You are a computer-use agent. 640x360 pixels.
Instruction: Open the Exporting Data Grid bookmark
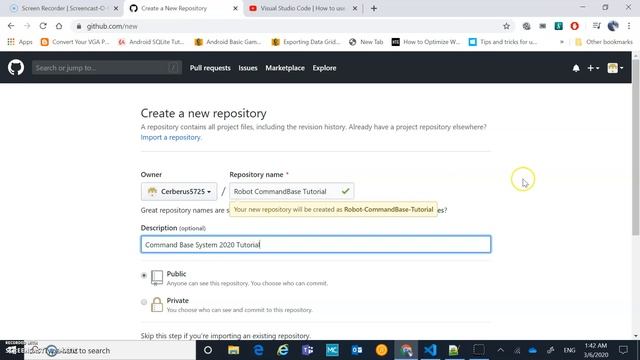point(306,42)
